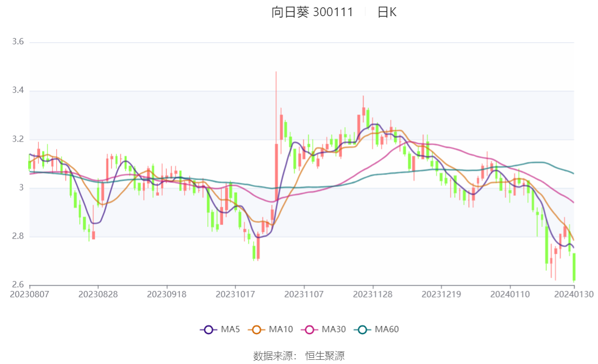Toggle the MA10 legend series
598x364 pixels.
(x=272, y=329)
